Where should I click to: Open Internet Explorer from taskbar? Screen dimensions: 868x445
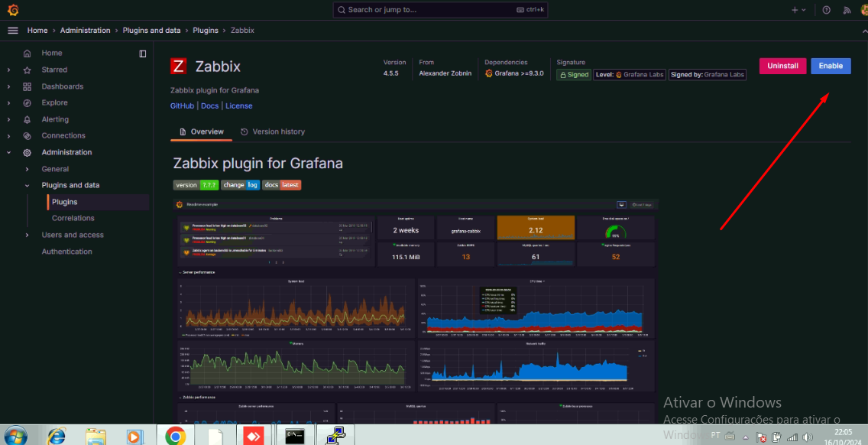click(55, 436)
